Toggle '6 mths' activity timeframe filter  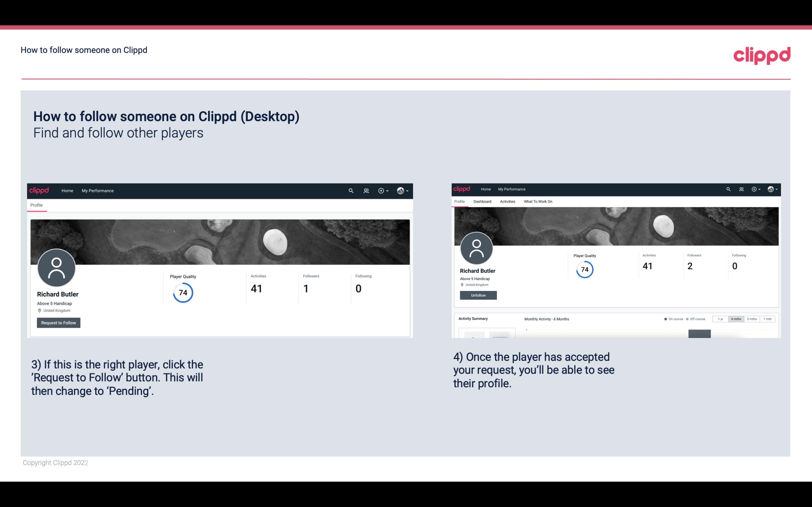735,319
